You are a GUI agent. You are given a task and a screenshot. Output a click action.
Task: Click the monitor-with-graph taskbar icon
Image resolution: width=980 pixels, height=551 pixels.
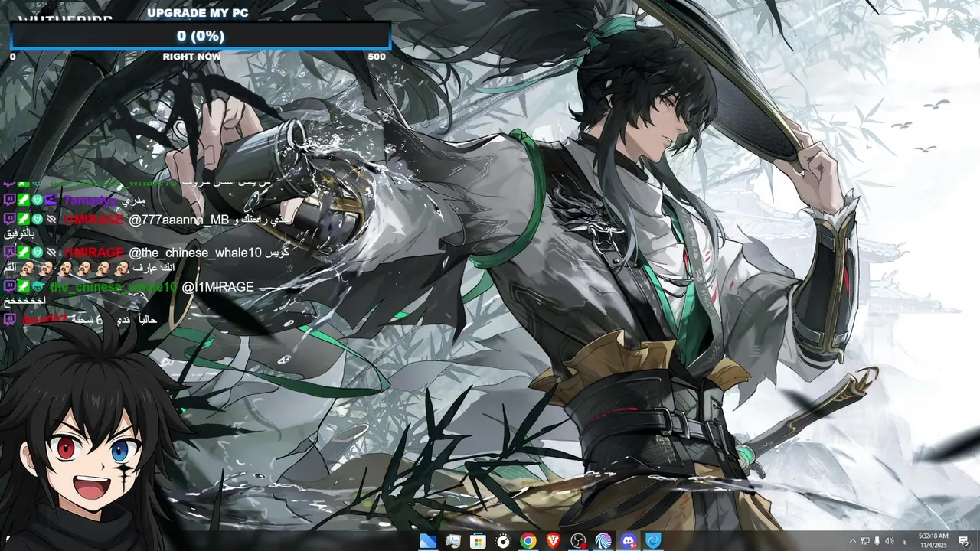(453, 541)
